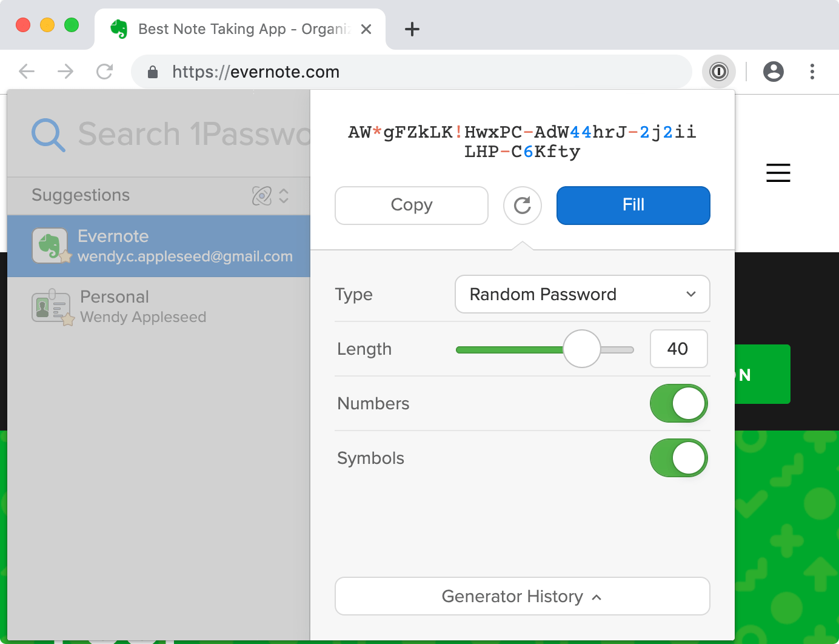This screenshot has width=839, height=644.
Task: Click the Copy password button
Action: click(x=412, y=206)
